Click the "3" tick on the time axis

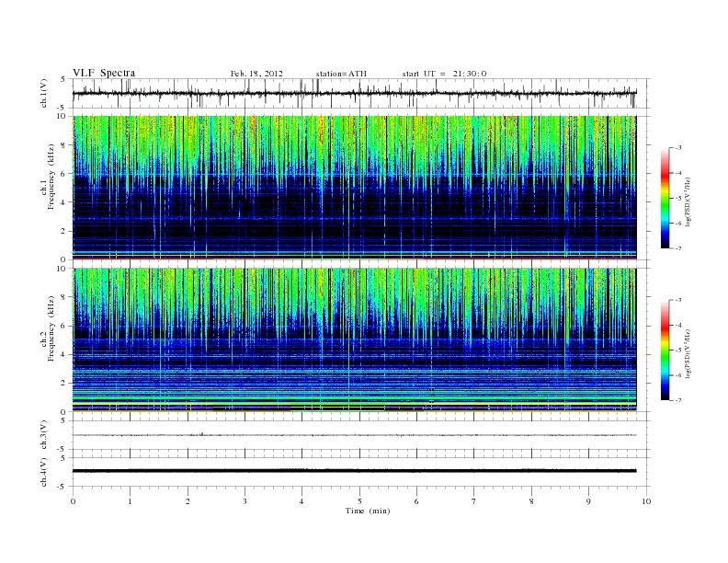coord(245,501)
